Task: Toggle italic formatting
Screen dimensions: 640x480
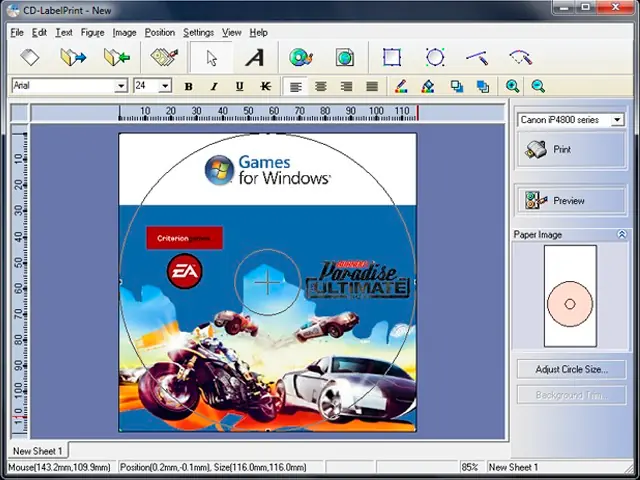Action: [x=214, y=86]
